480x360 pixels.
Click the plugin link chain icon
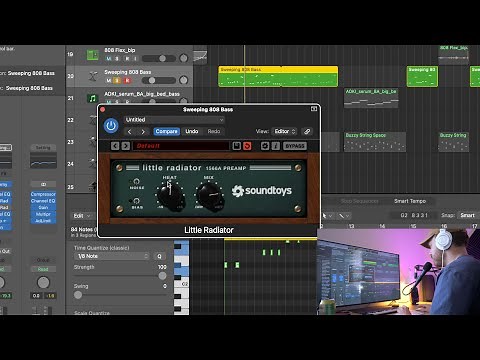(307, 131)
